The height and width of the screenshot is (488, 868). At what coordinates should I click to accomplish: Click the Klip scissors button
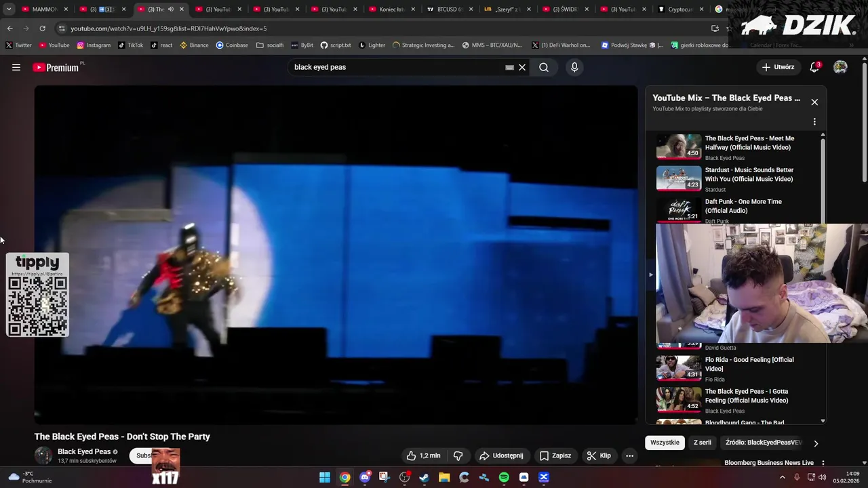(x=599, y=455)
